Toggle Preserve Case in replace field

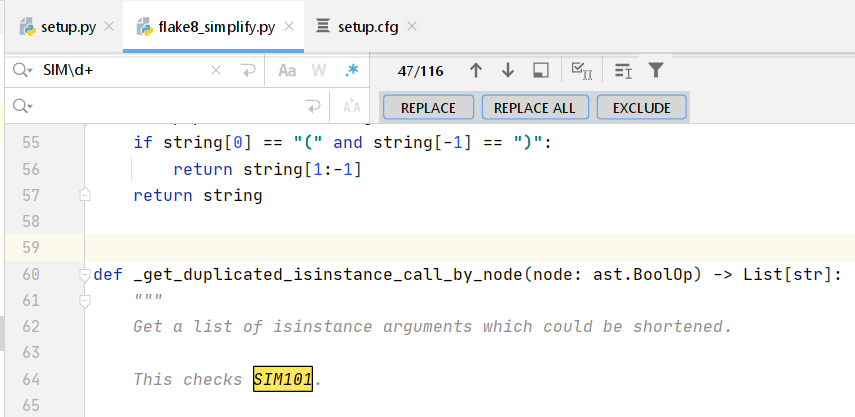point(351,106)
